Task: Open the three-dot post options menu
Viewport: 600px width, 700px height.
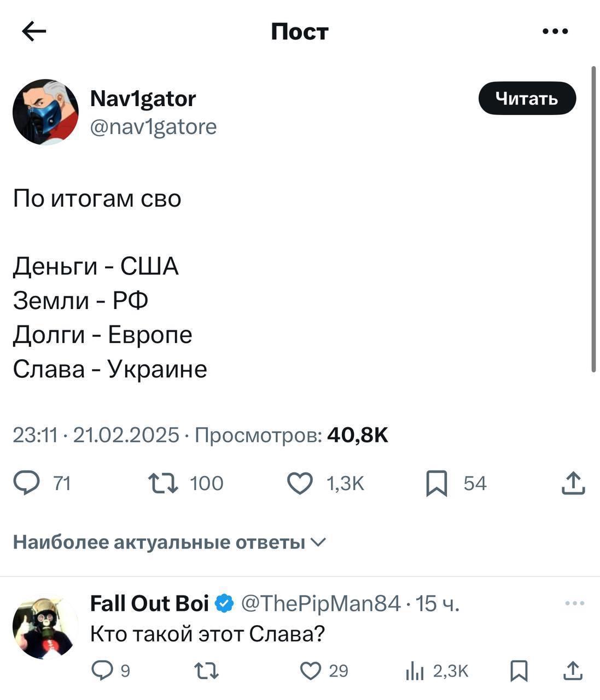Action: (555, 32)
